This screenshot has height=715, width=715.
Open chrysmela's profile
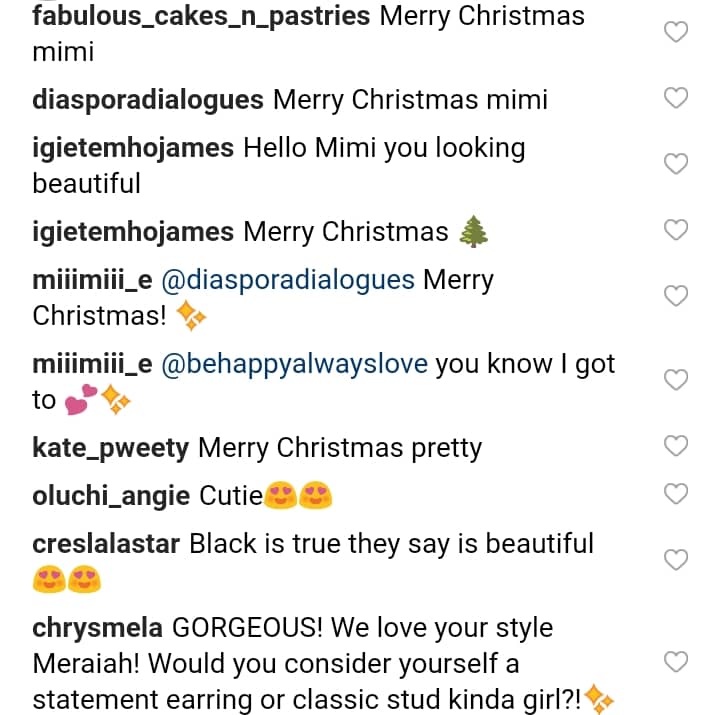point(97,629)
